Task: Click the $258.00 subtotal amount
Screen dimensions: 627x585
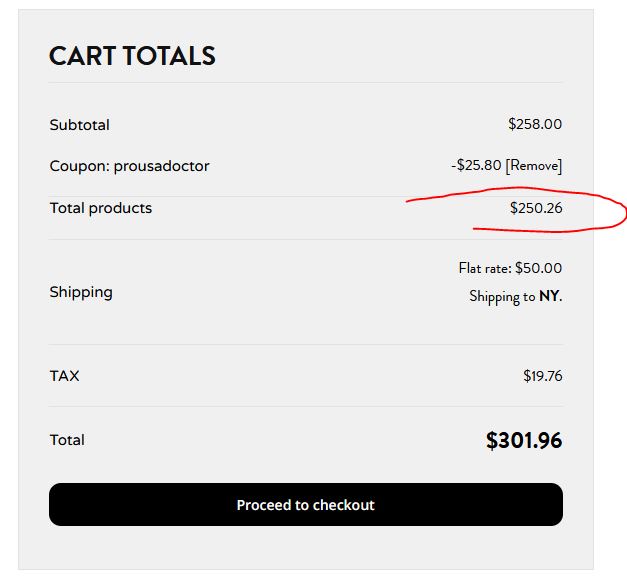Action: click(535, 124)
